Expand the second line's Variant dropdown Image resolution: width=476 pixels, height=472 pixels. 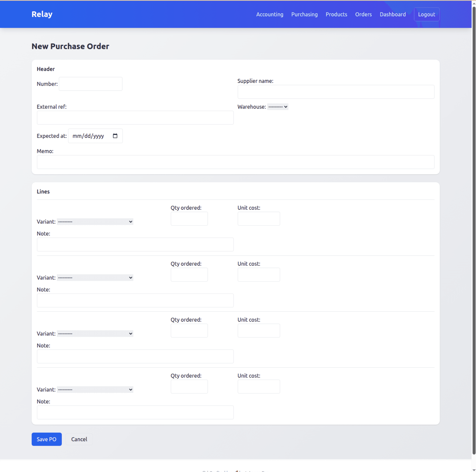tap(95, 277)
